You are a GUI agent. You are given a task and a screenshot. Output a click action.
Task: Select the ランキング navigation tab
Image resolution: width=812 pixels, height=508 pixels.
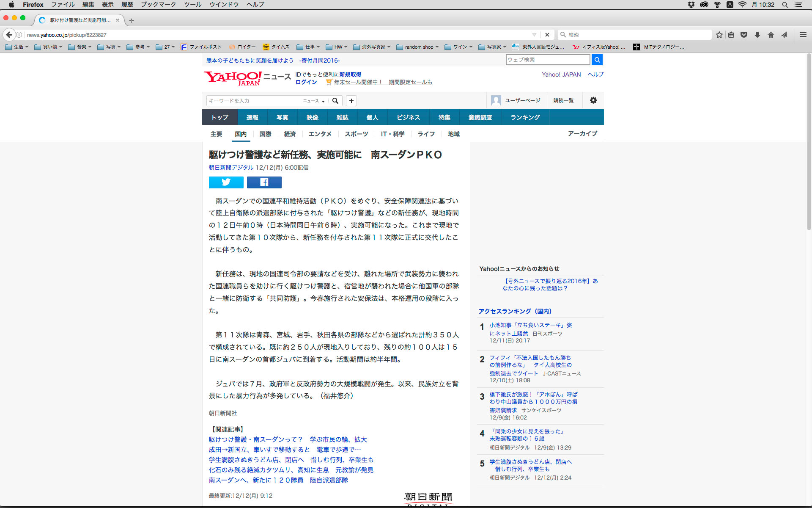(525, 117)
